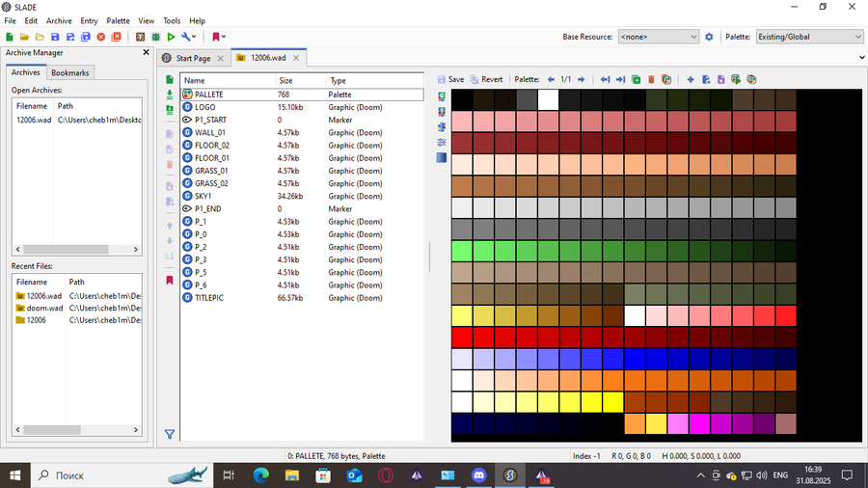Select the TITLEPIC entry
The height and width of the screenshot is (488, 868).
tap(302, 298)
